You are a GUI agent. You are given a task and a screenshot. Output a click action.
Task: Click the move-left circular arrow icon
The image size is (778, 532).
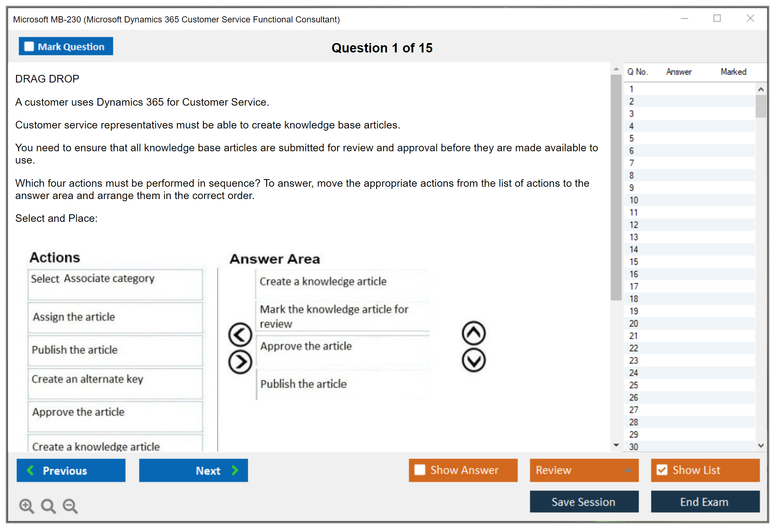pyautogui.click(x=240, y=334)
